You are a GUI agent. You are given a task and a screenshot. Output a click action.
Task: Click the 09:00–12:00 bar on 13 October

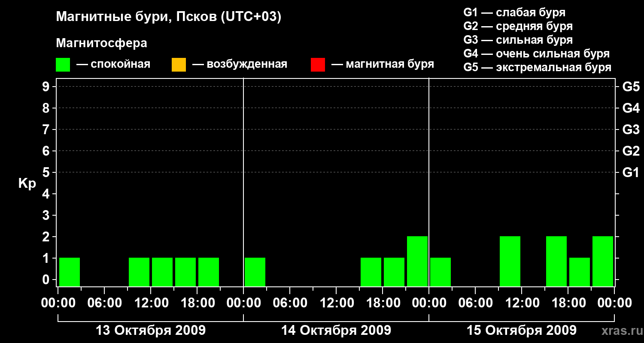(x=139, y=272)
